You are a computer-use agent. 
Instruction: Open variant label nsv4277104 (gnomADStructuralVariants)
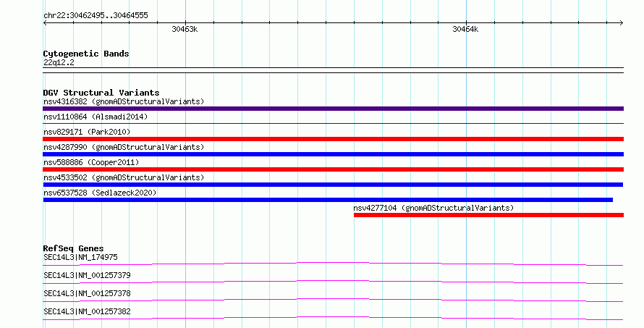(433, 208)
